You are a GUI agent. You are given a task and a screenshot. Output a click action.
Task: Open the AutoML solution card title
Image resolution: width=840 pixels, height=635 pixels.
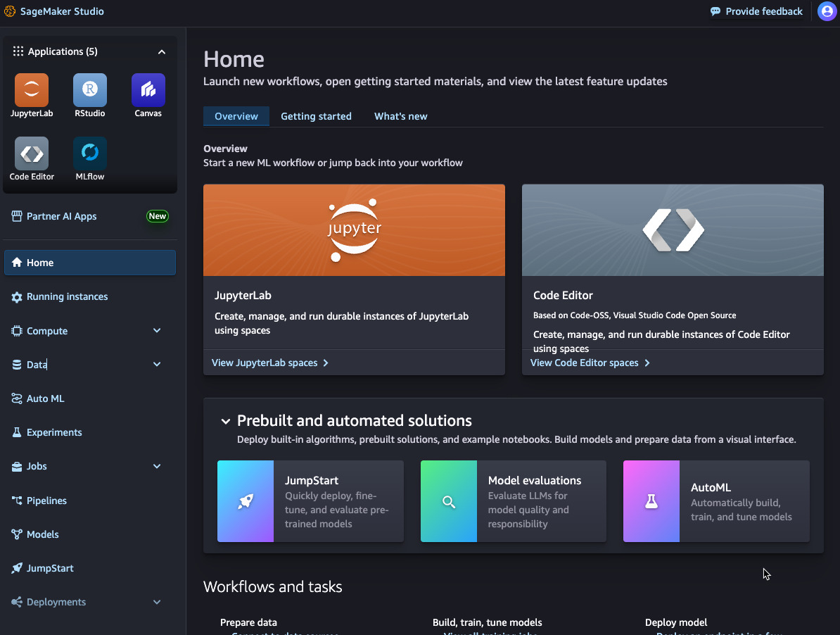(711, 488)
